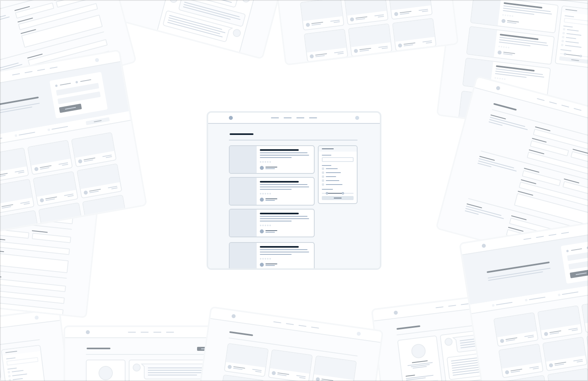Click the left handle of range slider
The width and height of the screenshot is (588, 381).
tap(327, 193)
